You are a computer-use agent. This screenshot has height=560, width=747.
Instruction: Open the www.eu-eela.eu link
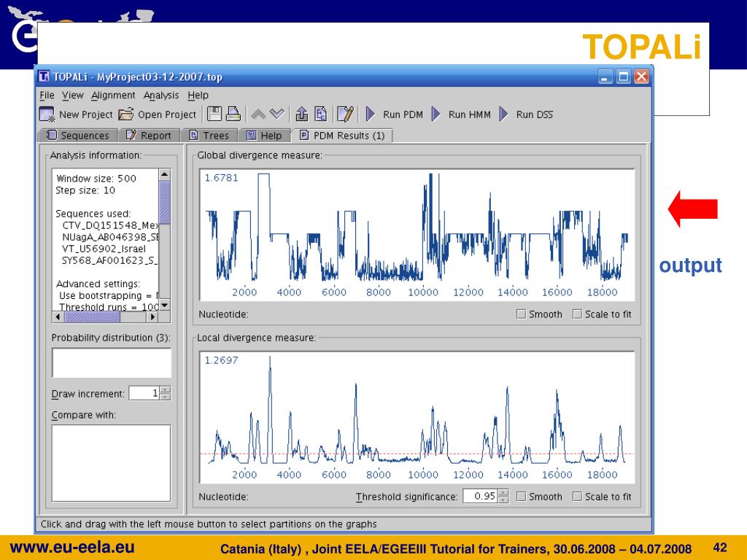(72, 547)
